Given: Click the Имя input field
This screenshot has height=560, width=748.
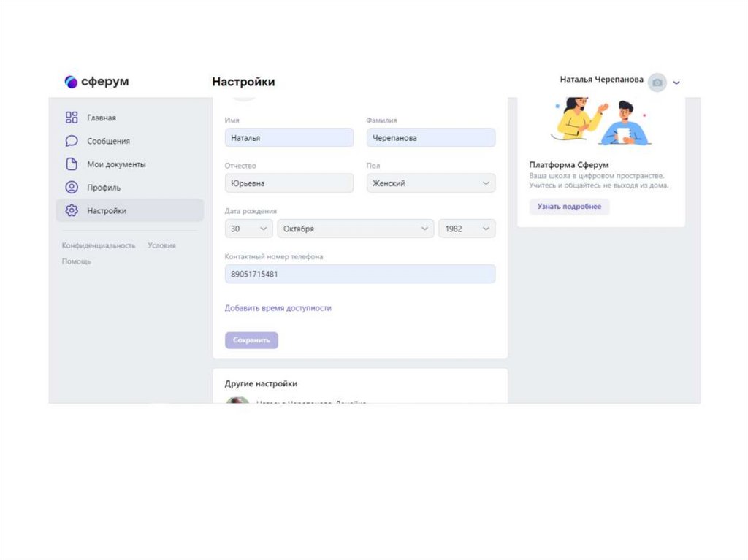Looking at the screenshot, I should pos(289,138).
